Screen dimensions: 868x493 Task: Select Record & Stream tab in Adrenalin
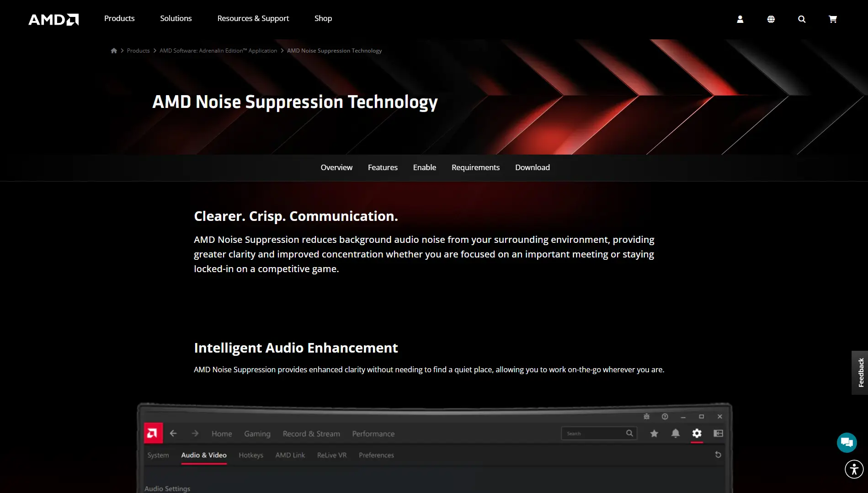pyautogui.click(x=311, y=434)
